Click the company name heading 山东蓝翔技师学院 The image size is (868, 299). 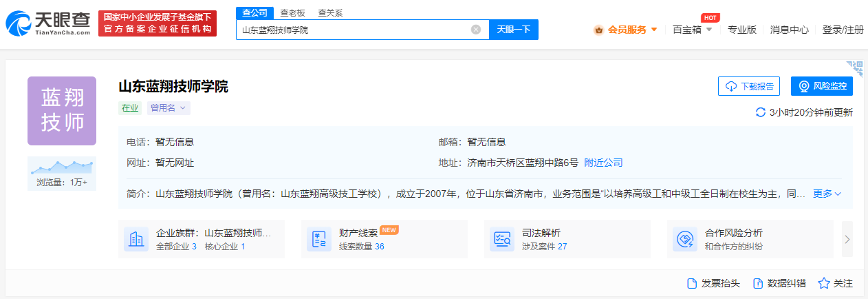[173, 86]
